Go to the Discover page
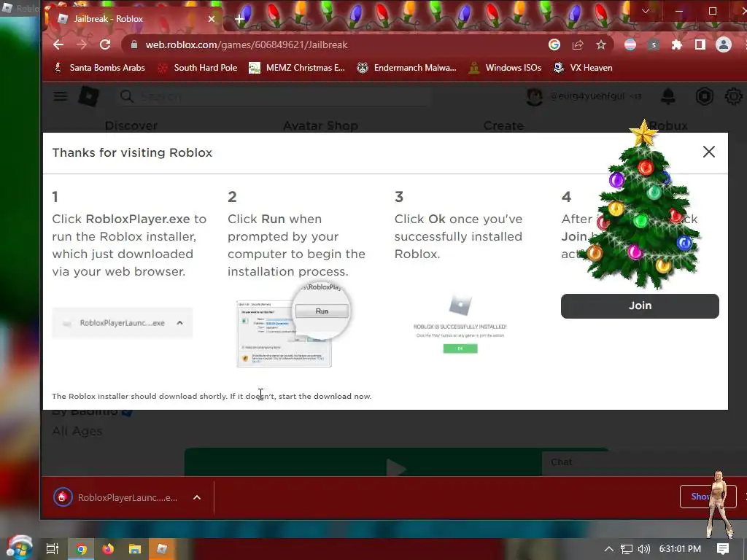 click(x=131, y=125)
